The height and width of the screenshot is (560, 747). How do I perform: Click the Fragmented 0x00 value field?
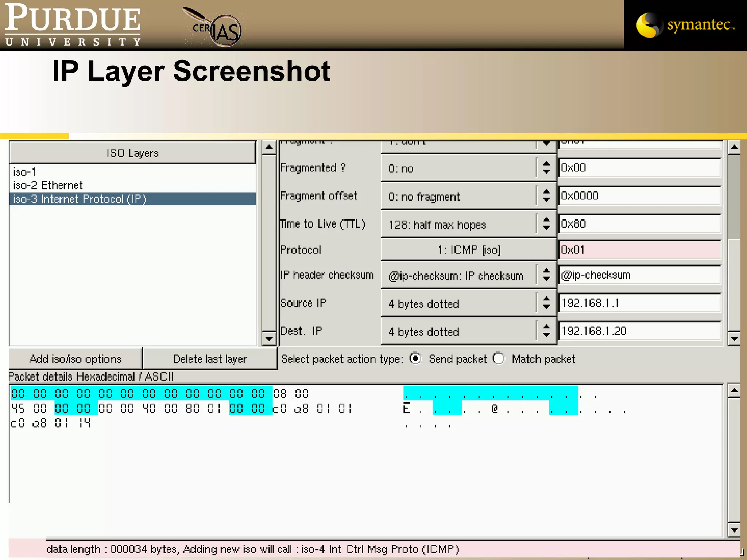[640, 168]
